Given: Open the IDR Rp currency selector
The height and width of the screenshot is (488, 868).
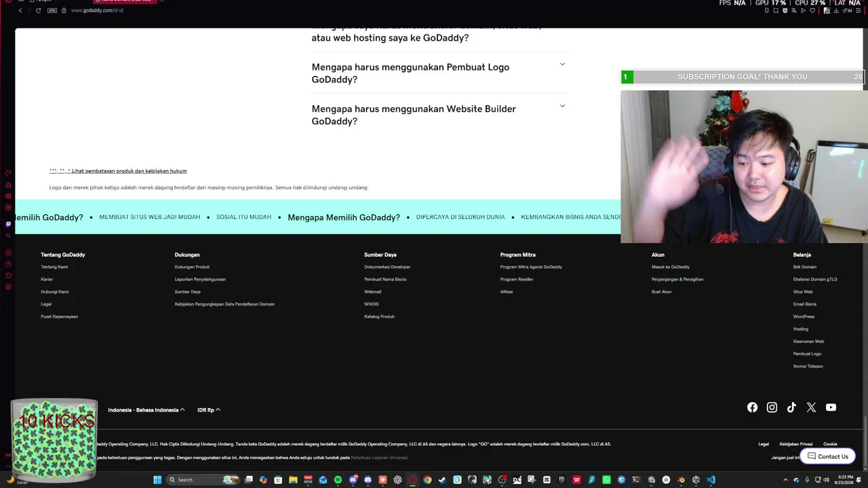Looking at the screenshot, I should coord(209,410).
